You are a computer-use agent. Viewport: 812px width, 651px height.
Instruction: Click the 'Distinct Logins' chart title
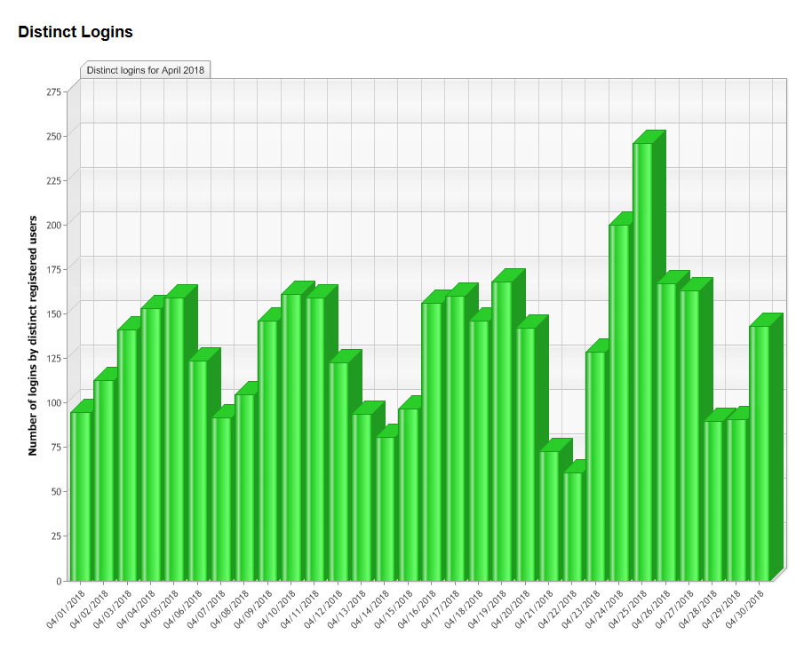[76, 32]
